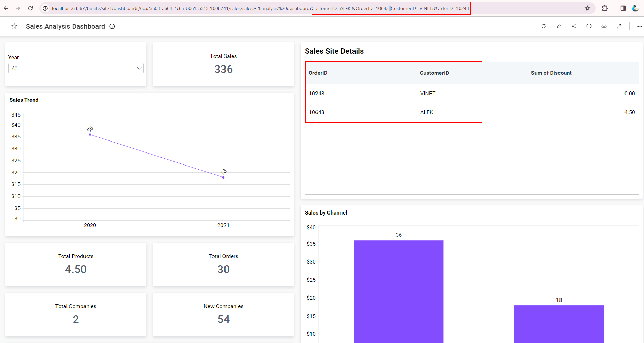644x343 pixels.
Task: Click the info icon beside dashboard title
Action: click(x=112, y=26)
